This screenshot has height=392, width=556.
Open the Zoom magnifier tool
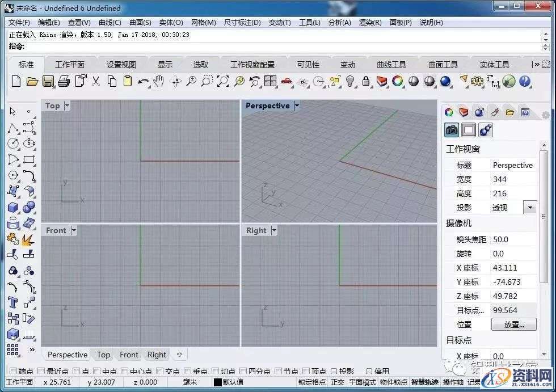[x=191, y=82]
